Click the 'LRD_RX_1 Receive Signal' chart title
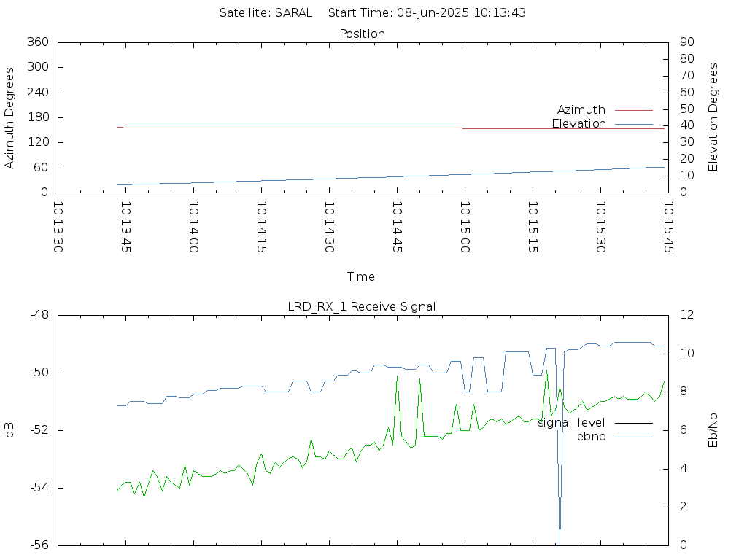This screenshot has height=560, width=747. tap(362, 307)
